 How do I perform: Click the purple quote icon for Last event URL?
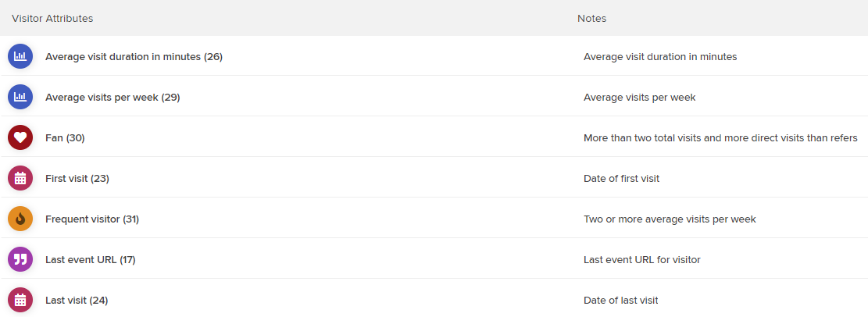click(20, 259)
